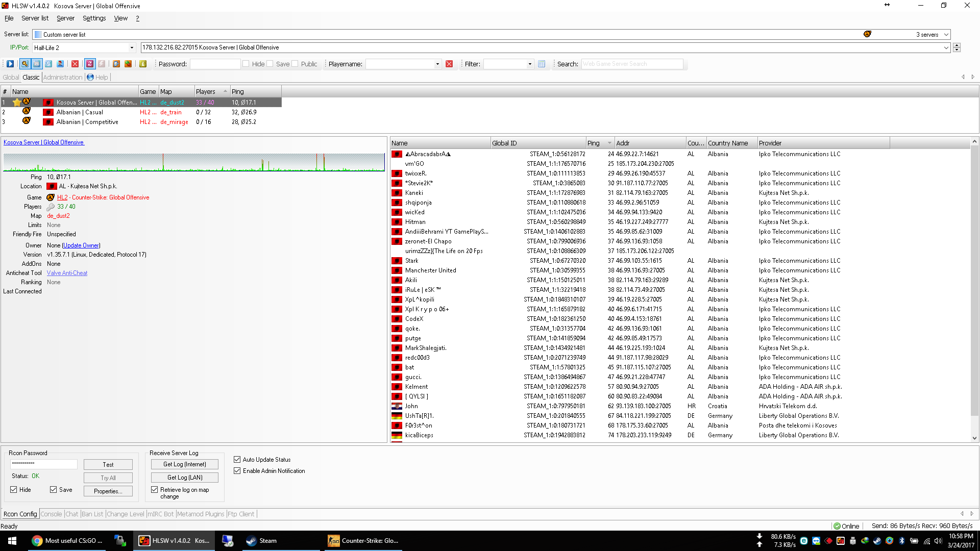
Task: Click the Germany flag next to kicaBiceps
Action: tap(397, 435)
